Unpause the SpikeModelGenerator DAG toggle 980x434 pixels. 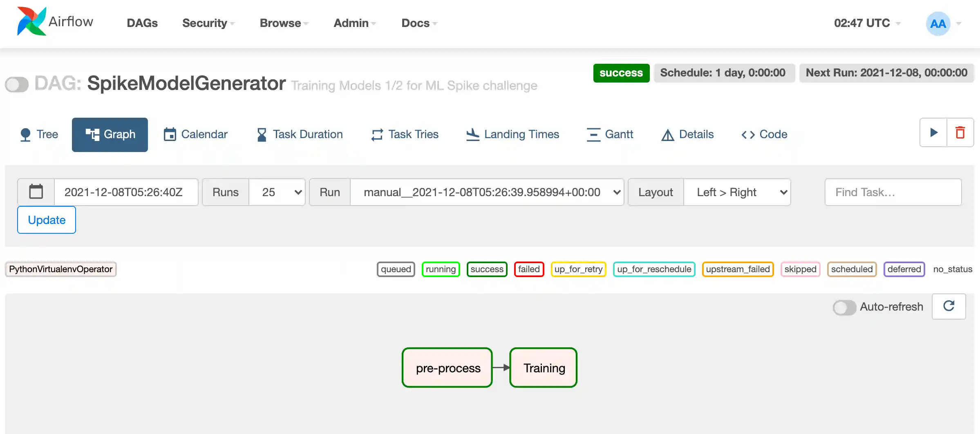coord(16,84)
